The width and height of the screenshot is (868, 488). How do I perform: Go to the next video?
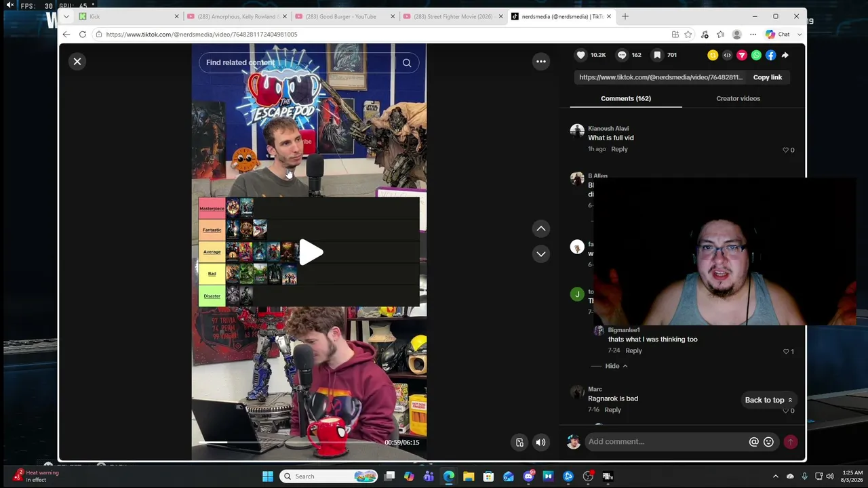(x=541, y=254)
